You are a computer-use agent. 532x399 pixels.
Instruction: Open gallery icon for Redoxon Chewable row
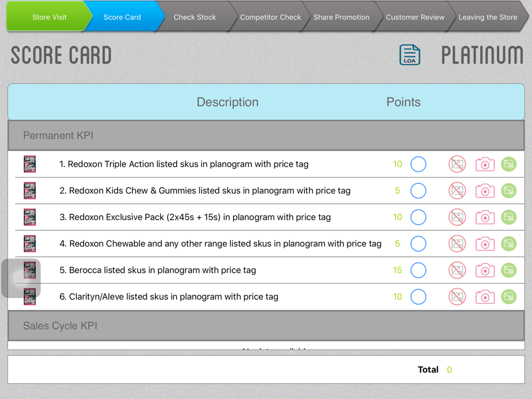point(509,244)
